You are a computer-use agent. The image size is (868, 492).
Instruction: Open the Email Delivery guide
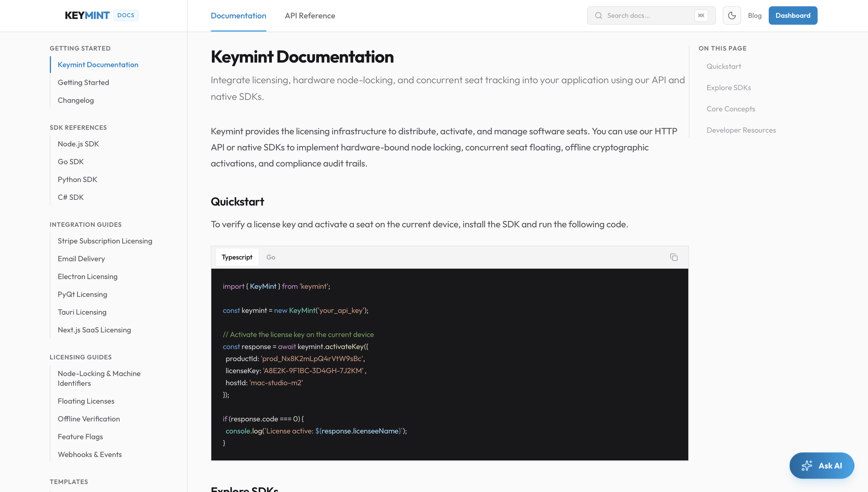coord(81,259)
